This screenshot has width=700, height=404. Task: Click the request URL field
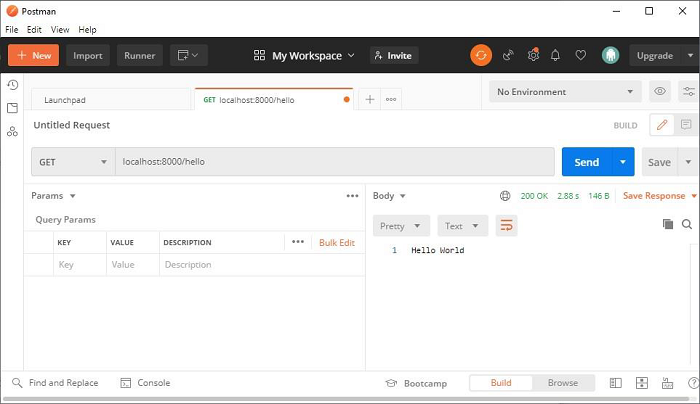tap(335, 162)
